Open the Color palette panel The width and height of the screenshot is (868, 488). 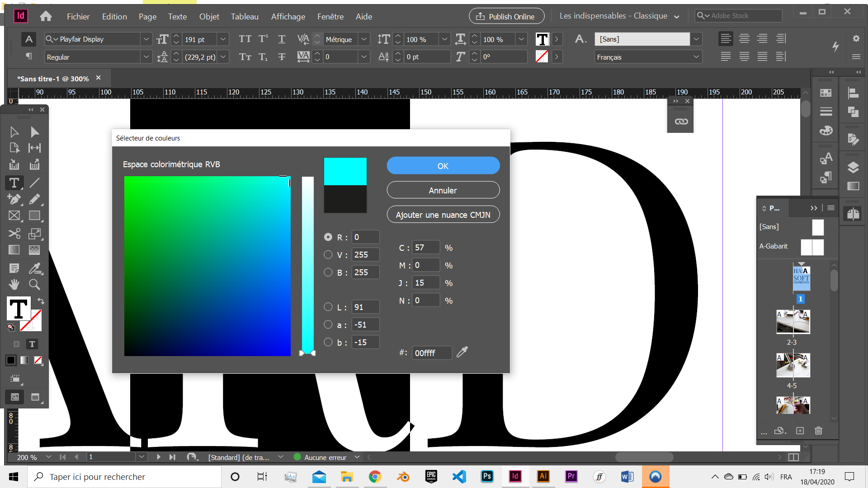[826, 131]
